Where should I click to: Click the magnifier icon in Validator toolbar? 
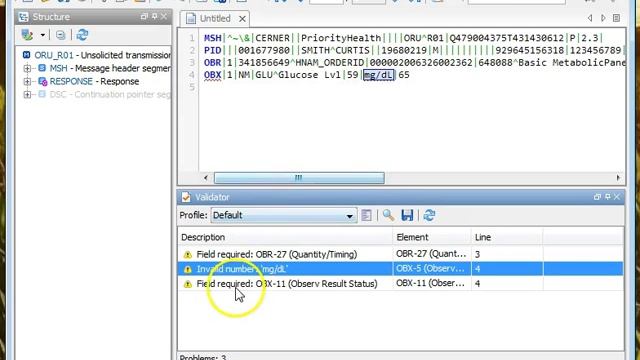(x=388, y=215)
